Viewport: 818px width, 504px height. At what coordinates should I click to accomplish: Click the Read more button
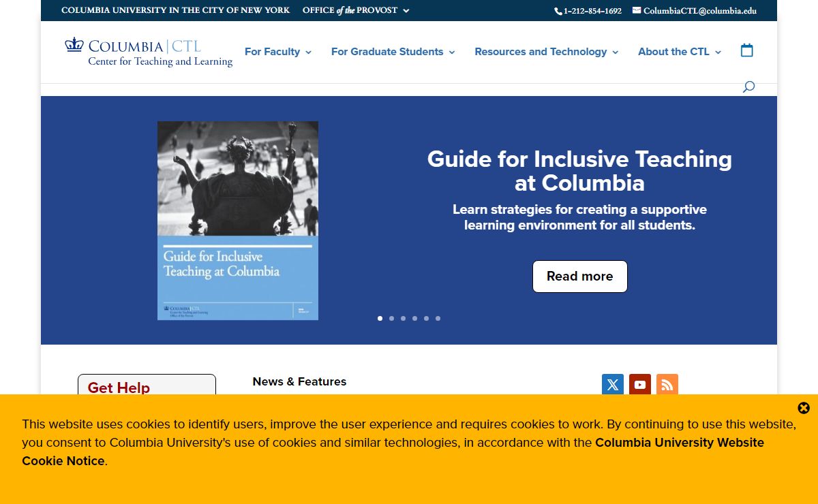580,277
